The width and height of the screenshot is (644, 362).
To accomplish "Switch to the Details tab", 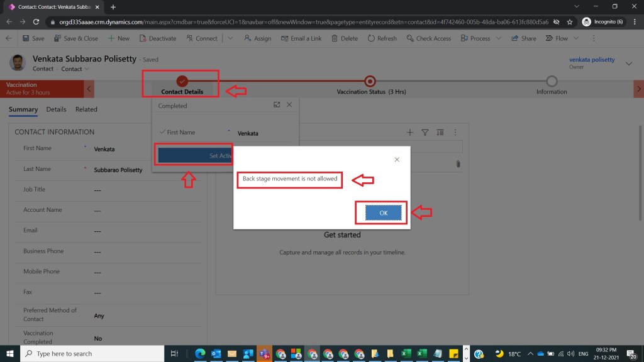I will pos(56,109).
